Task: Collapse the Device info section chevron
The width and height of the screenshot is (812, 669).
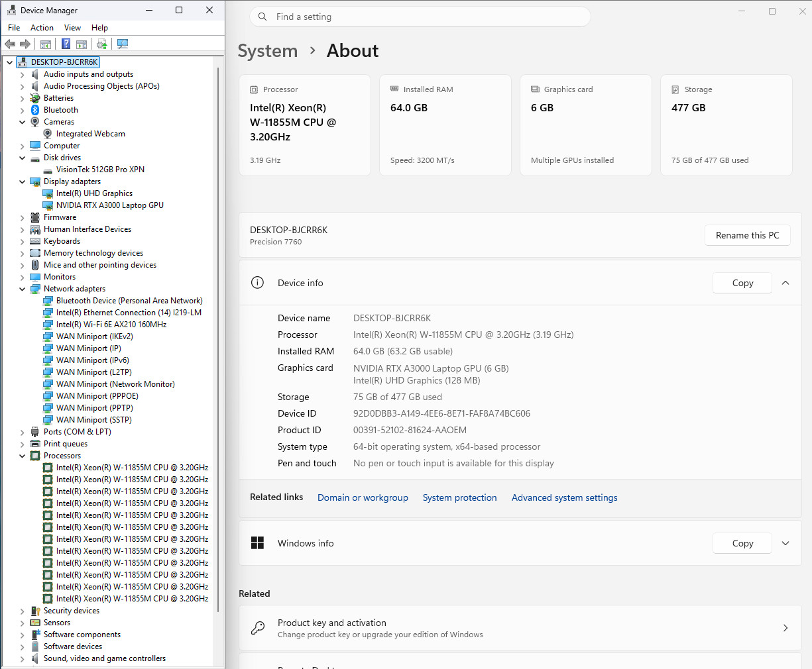Action: (x=785, y=283)
